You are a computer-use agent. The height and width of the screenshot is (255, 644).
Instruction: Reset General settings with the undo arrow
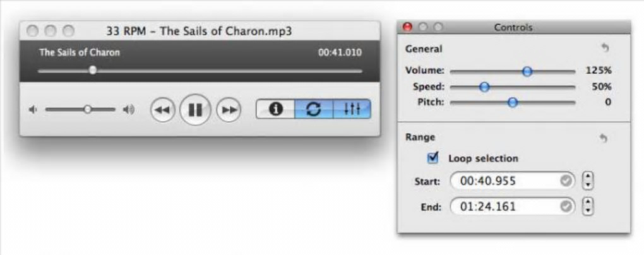604,49
